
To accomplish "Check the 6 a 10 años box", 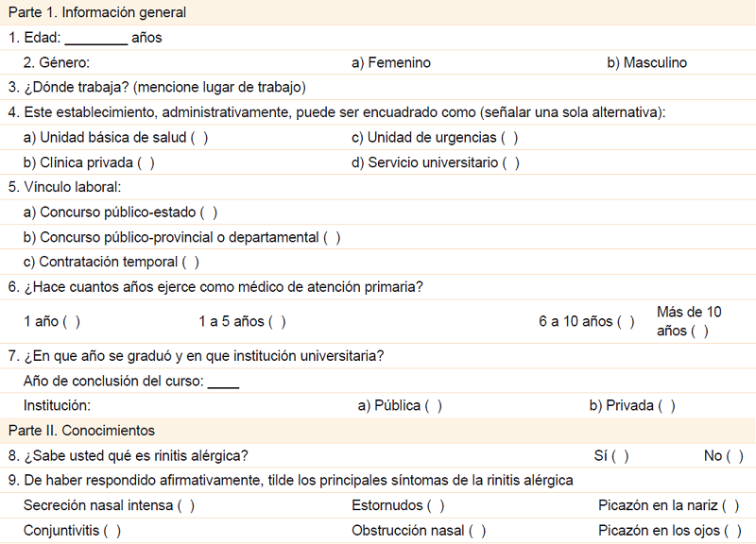I will 626,322.
